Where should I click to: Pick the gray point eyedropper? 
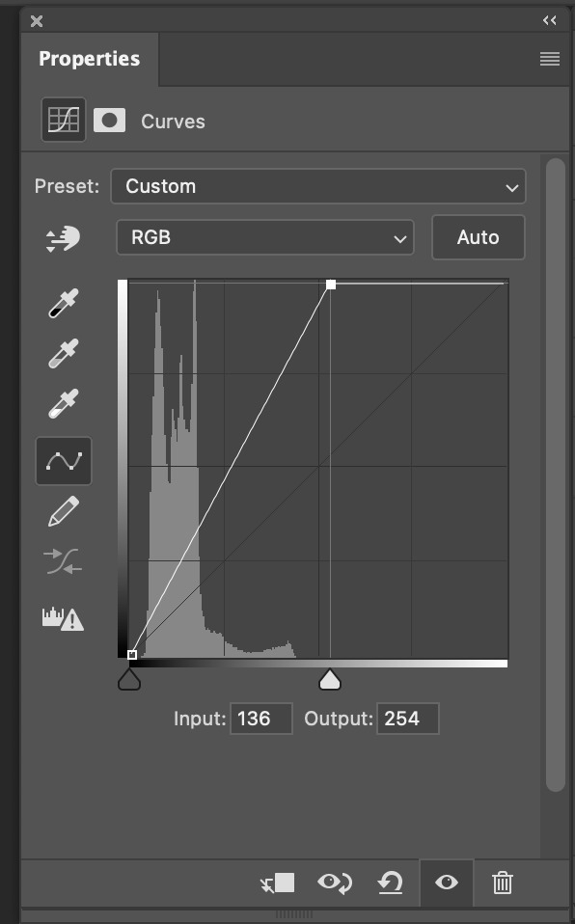(x=63, y=354)
